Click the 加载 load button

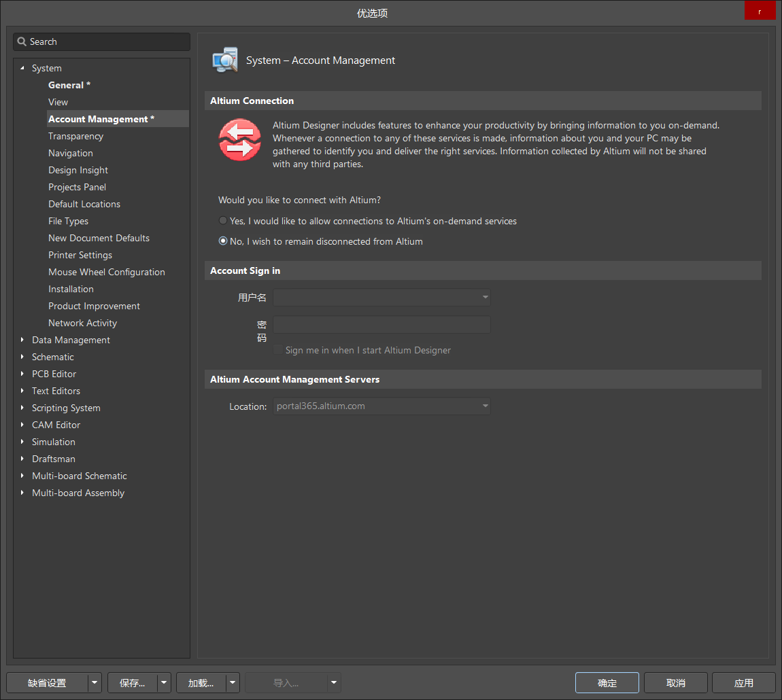pos(201,682)
